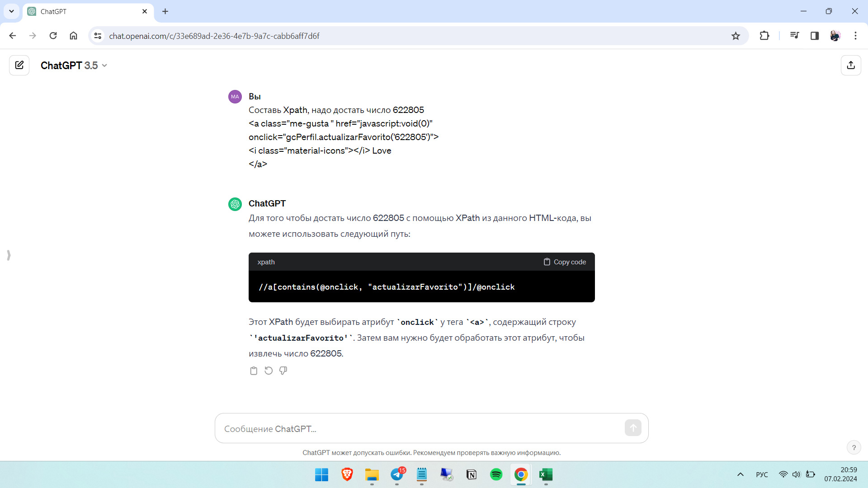Image resolution: width=868 pixels, height=488 pixels.
Task: Open the Wi-Fi network settings
Action: click(783, 474)
